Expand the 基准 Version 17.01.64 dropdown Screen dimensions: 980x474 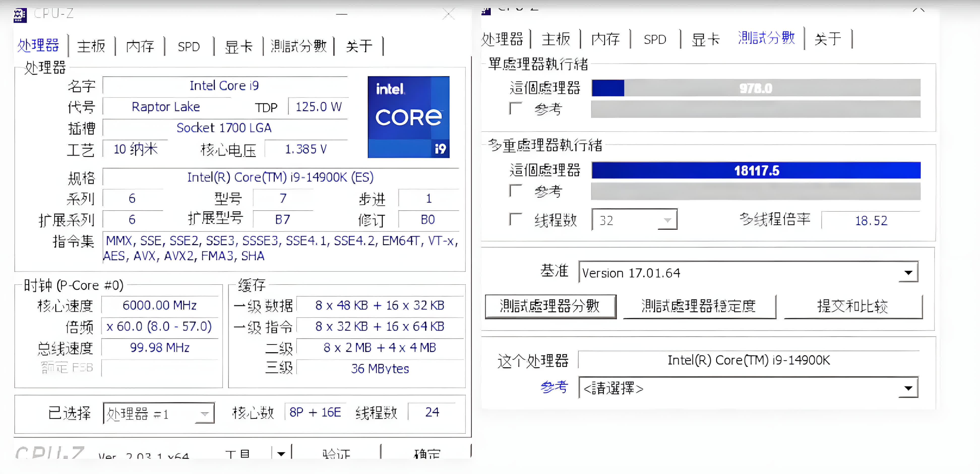click(x=908, y=272)
